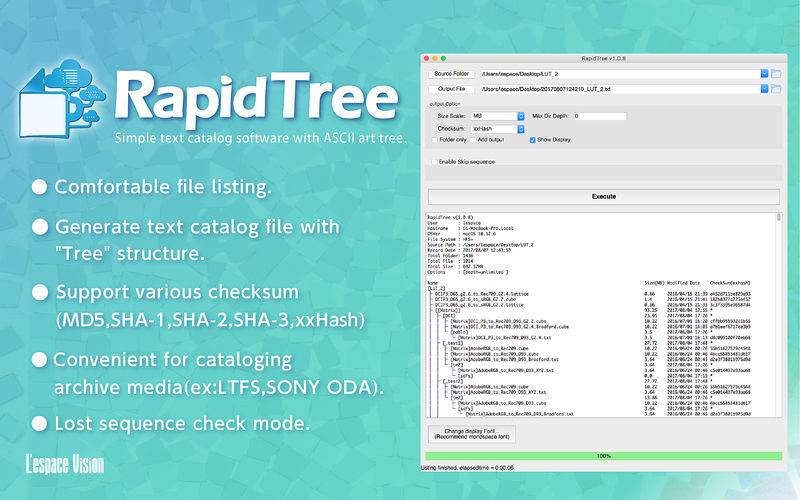Viewport: 800px width, 500px height.
Task: Select the [DCI] folder tree row
Action: (449, 316)
